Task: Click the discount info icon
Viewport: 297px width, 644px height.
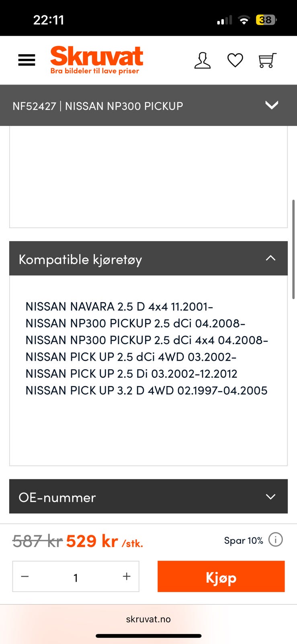Action: pos(276,539)
